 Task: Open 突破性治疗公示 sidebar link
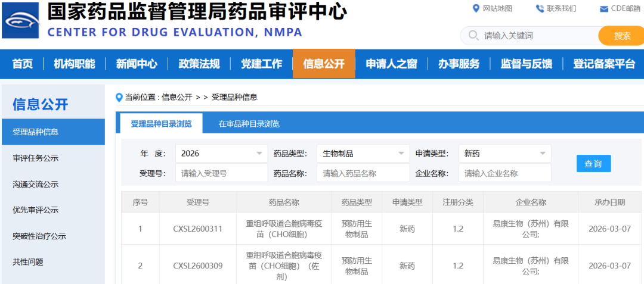pyautogui.click(x=39, y=236)
